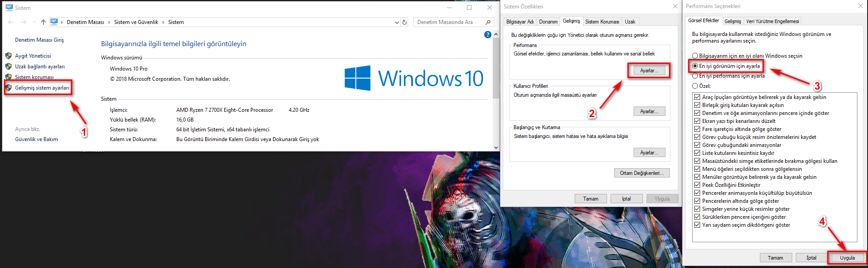
Task: Toggle Sürüklerken pencere içeriğini göster
Action: 697,217
